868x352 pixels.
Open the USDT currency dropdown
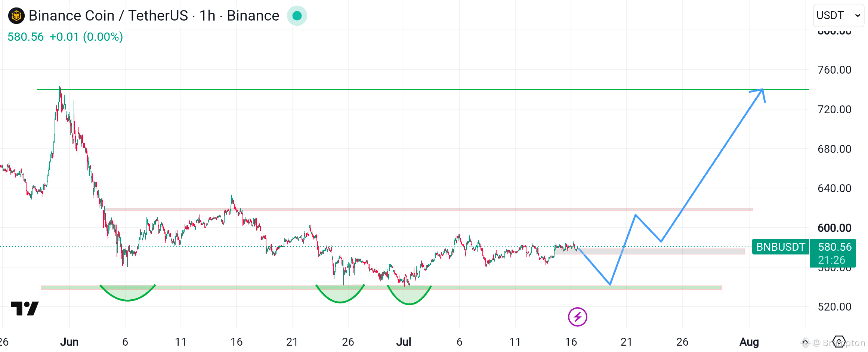(x=838, y=16)
